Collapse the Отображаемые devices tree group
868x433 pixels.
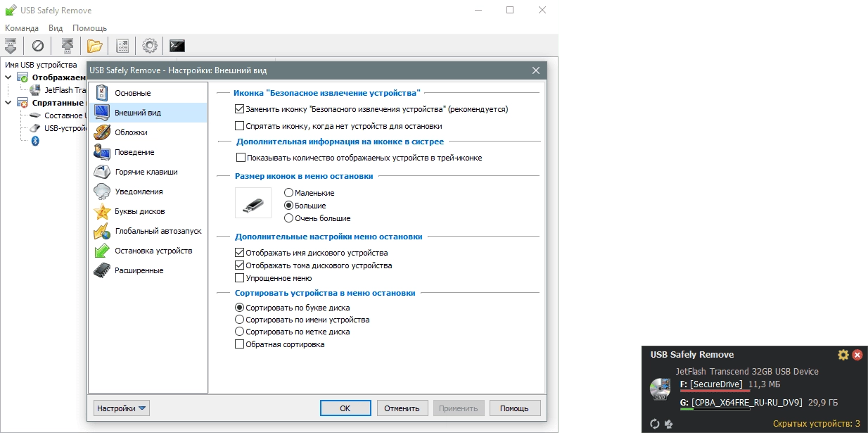[8, 77]
